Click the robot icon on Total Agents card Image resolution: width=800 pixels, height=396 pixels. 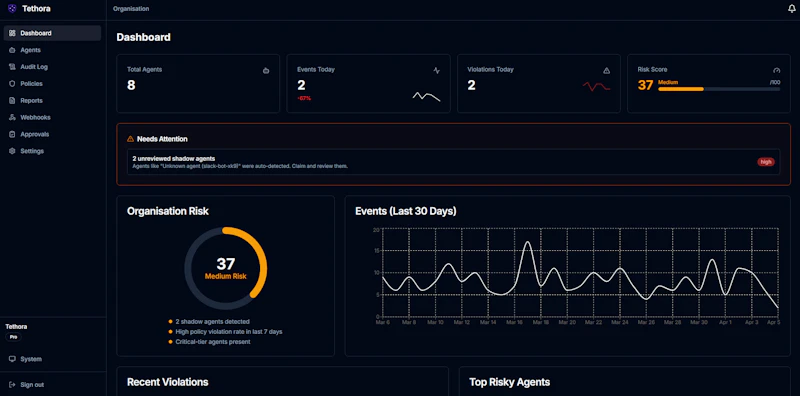coord(266,70)
